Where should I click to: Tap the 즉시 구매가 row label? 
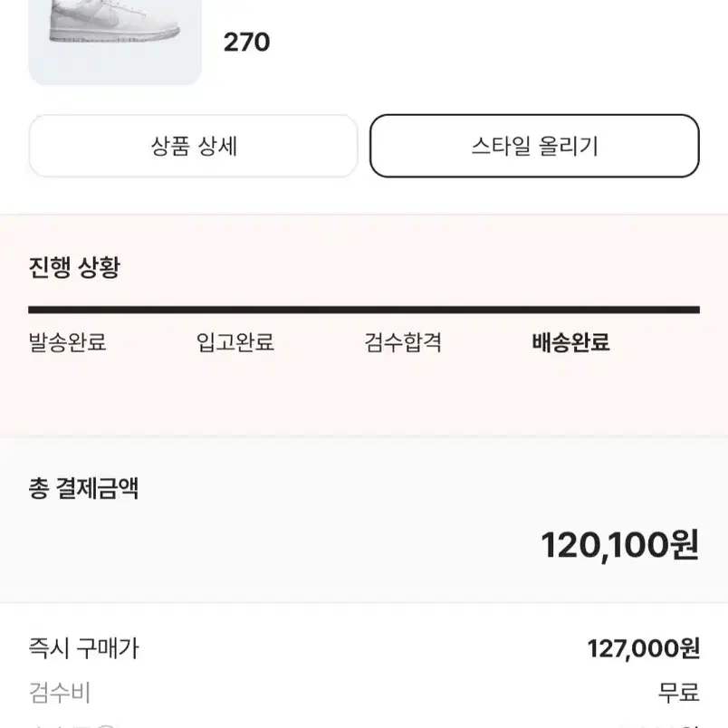click(83, 648)
